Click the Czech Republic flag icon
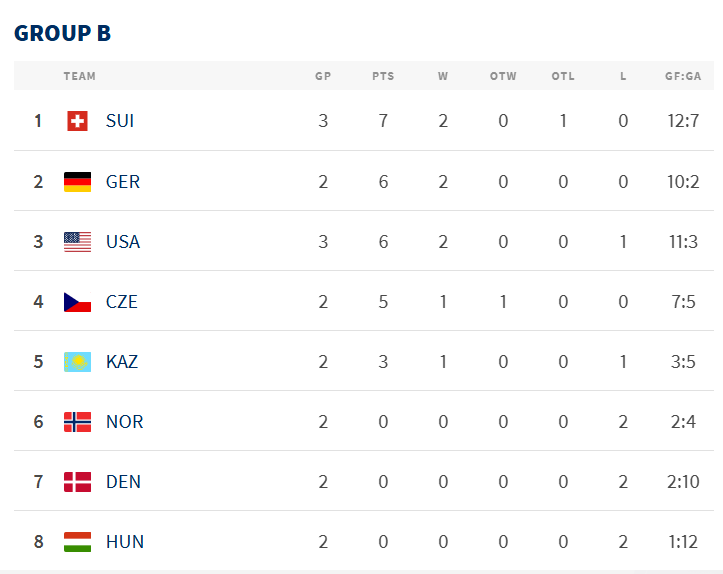The height and width of the screenshot is (574, 723). (x=77, y=302)
